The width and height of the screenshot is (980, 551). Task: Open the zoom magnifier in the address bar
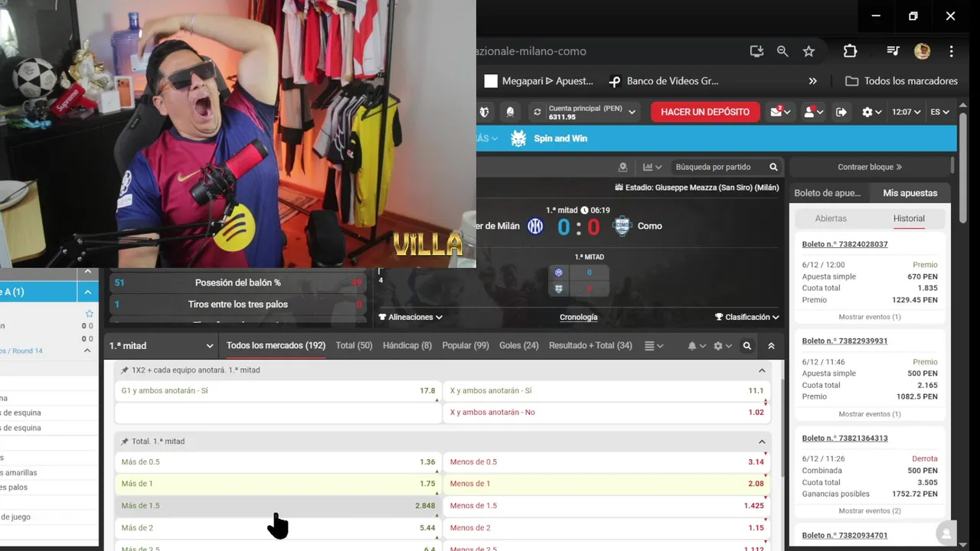point(782,51)
